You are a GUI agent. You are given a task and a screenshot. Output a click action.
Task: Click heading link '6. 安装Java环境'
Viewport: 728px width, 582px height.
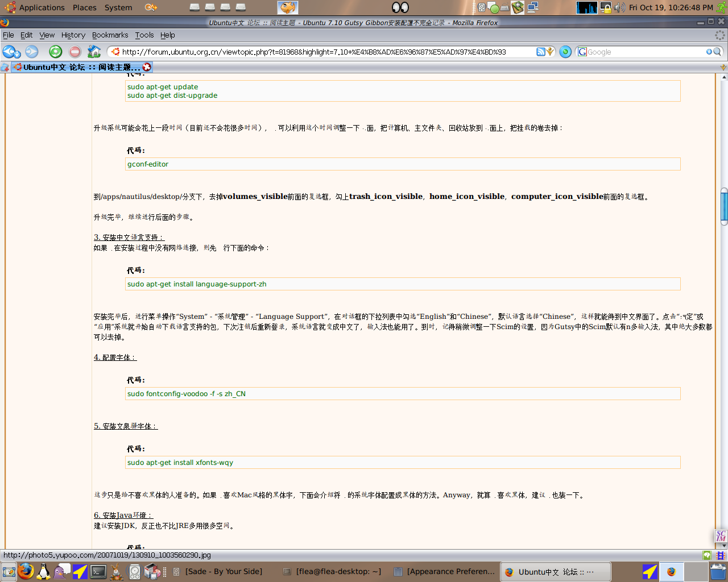pyautogui.click(x=123, y=516)
